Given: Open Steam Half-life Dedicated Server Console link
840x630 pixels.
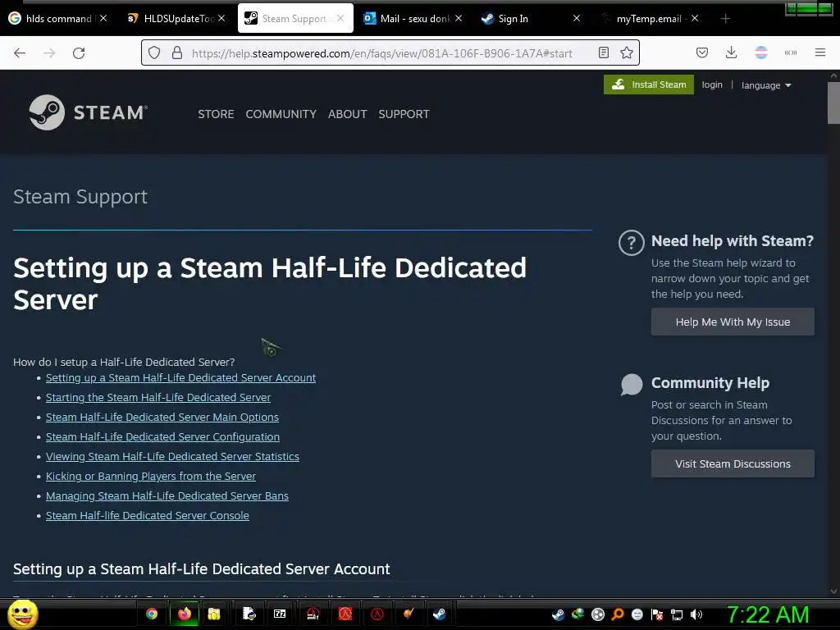Looking at the screenshot, I should [148, 515].
